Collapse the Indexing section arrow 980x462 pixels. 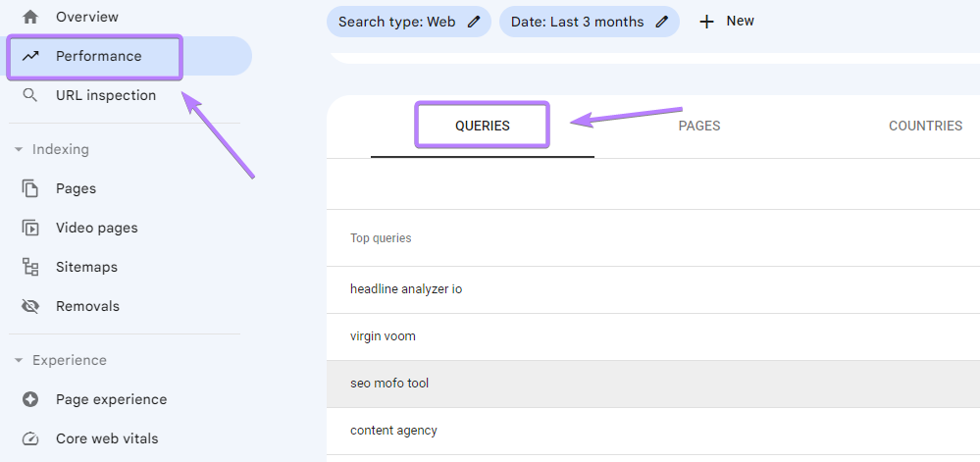tap(18, 149)
